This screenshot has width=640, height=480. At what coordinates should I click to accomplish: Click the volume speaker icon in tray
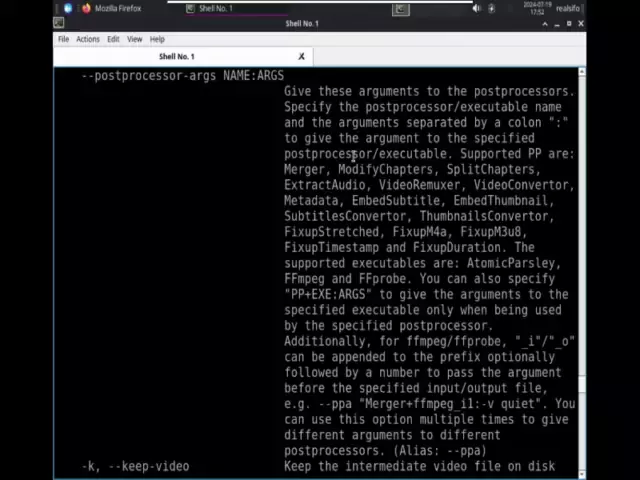[x=476, y=8]
